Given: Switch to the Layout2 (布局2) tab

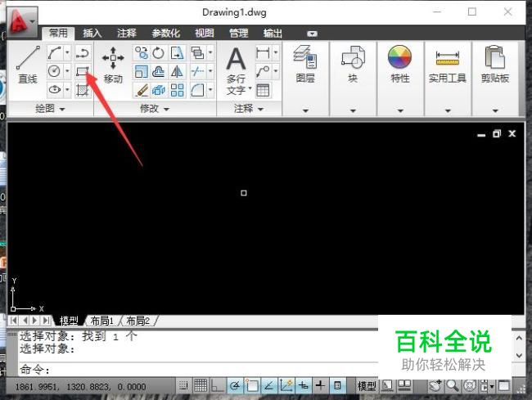Looking at the screenshot, I should point(138,321).
